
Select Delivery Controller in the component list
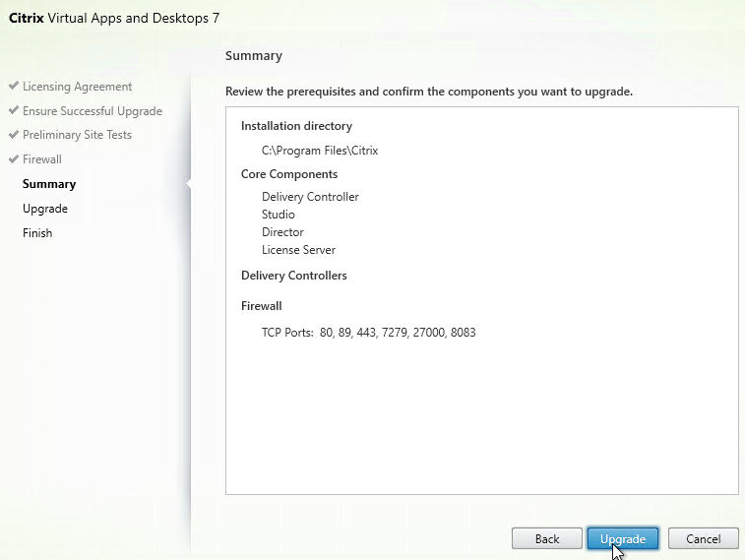coord(310,197)
